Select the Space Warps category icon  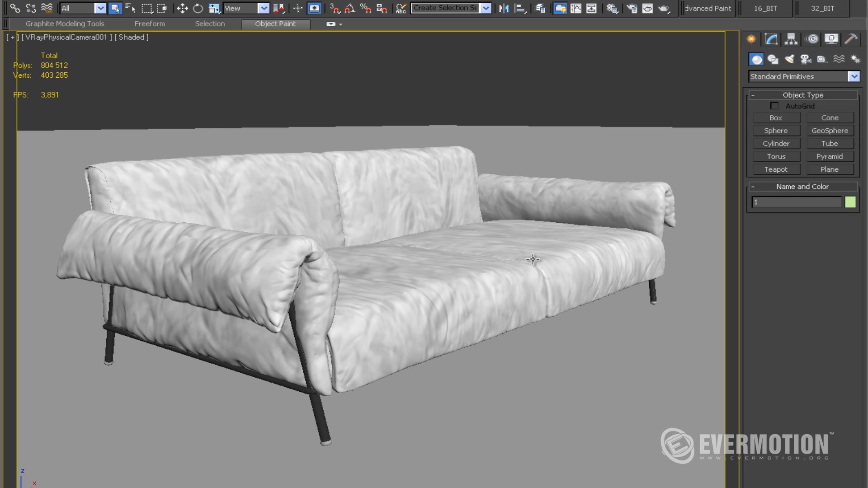(x=839, y=59)
